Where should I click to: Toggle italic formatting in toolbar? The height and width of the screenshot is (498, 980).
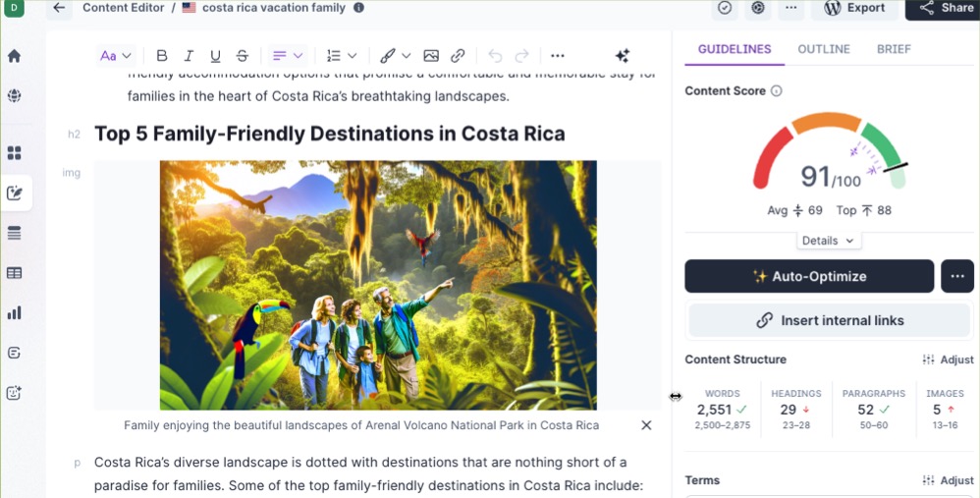pos(189,56)
